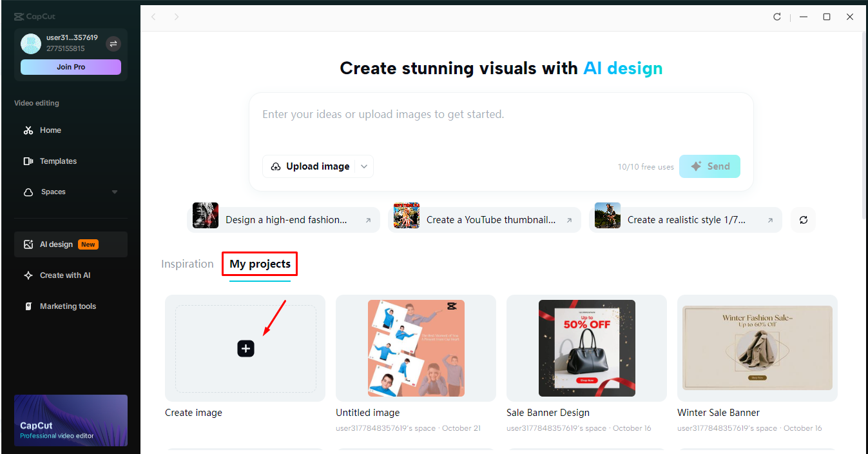Open Home via the scissors icon
The height and width of the screenshot is (454, 868).
coord(28,130)
